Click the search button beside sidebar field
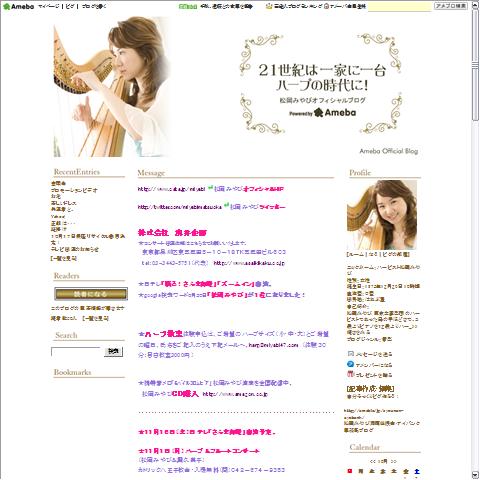480x480 pixels. point(113,352)
